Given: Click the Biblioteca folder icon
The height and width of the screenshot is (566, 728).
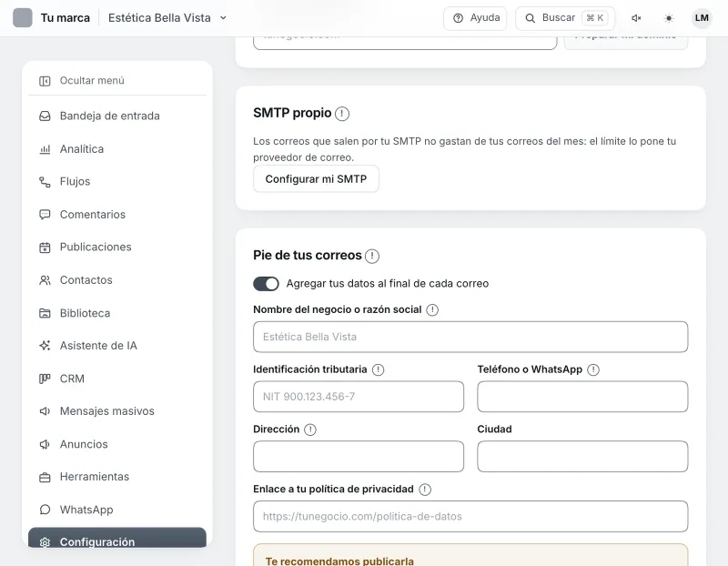Looking at the screenshot, I should coord(45,313).
